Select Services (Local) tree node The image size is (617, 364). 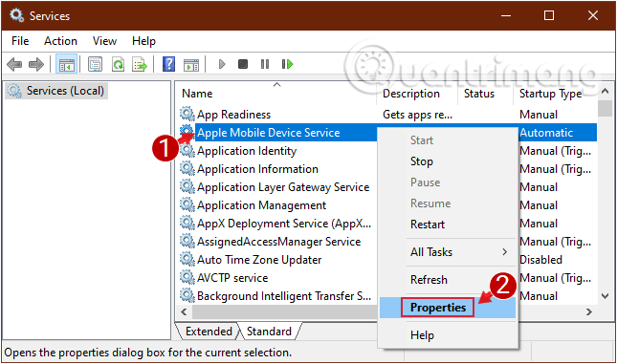56,91
